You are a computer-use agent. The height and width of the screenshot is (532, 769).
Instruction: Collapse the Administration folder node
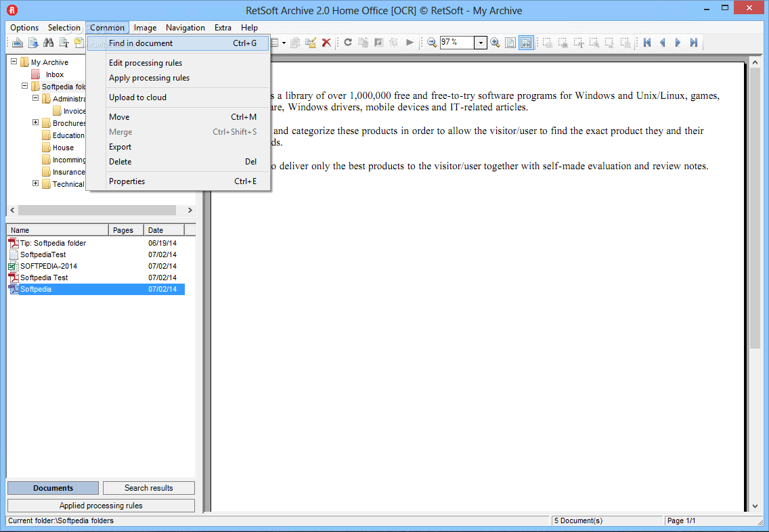point(35,98)
